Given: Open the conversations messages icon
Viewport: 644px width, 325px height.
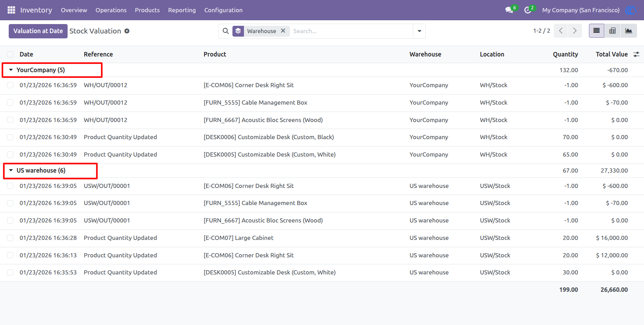Looking at the screenshot, I should point(509,10).
